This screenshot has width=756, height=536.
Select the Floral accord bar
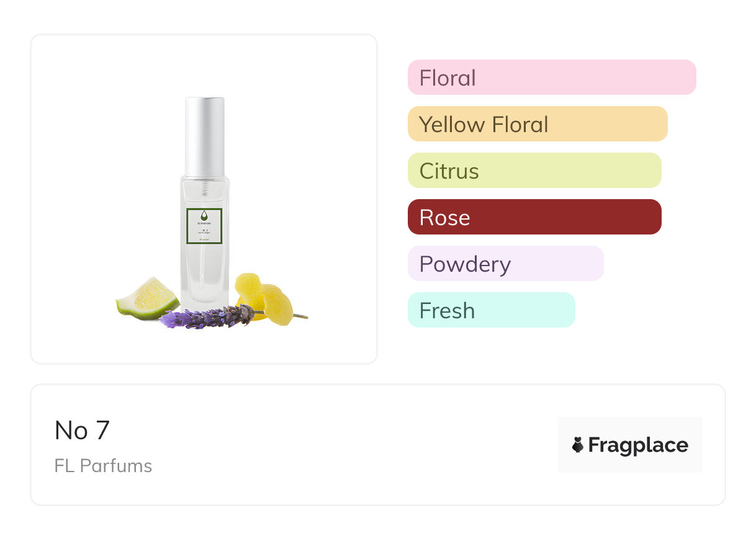click(x=551, y=78)
